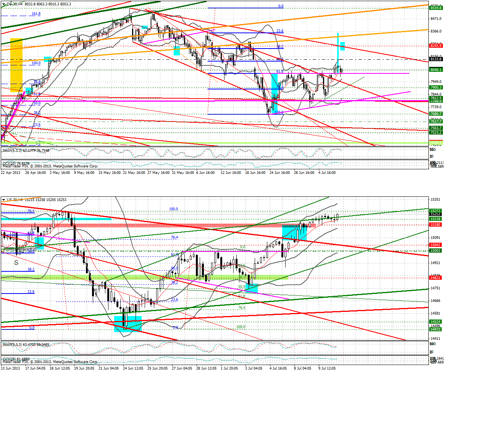Click the 4 Jul 16:00 date label
The height and width of the screenshot is (425, 504).
[x=327, y=172]
